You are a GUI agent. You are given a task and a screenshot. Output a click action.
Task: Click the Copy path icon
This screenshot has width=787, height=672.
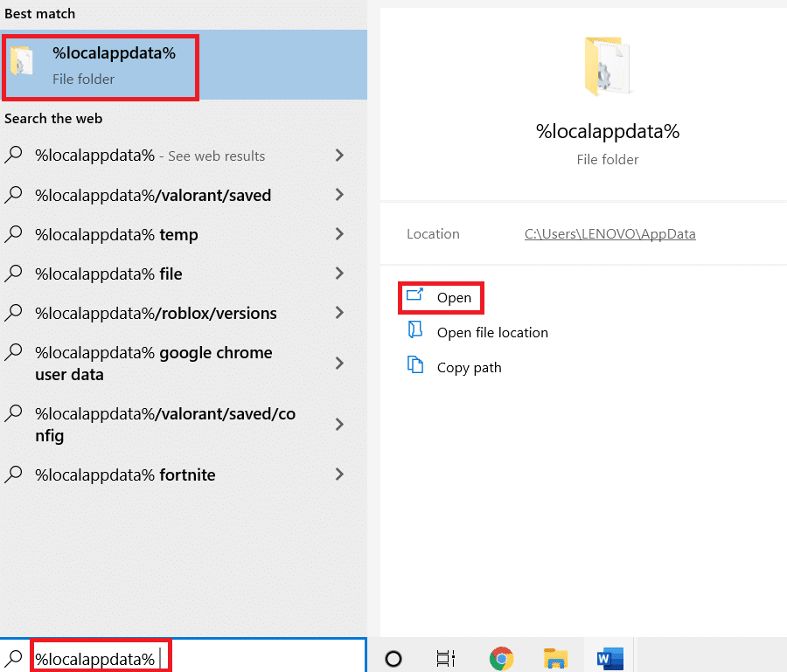pos(415,364)
